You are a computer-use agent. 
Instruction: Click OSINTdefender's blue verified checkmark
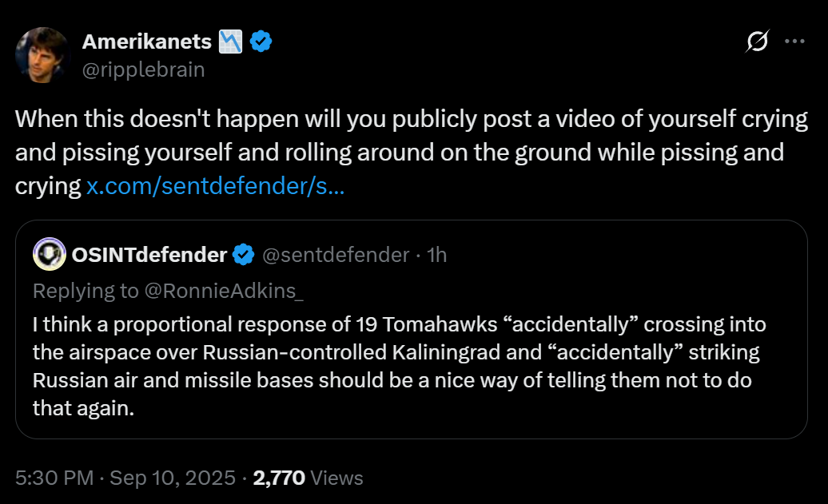tap(244, 255)
